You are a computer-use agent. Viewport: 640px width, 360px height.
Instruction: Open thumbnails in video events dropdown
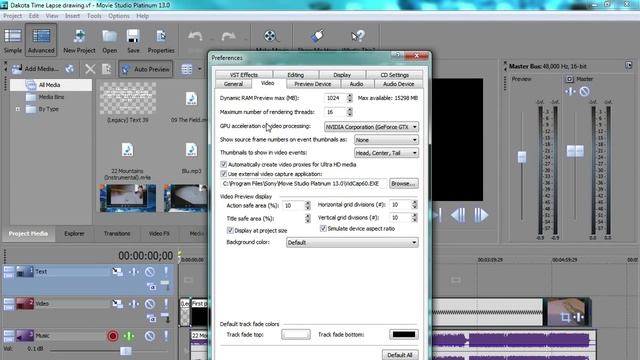(386, 153)
